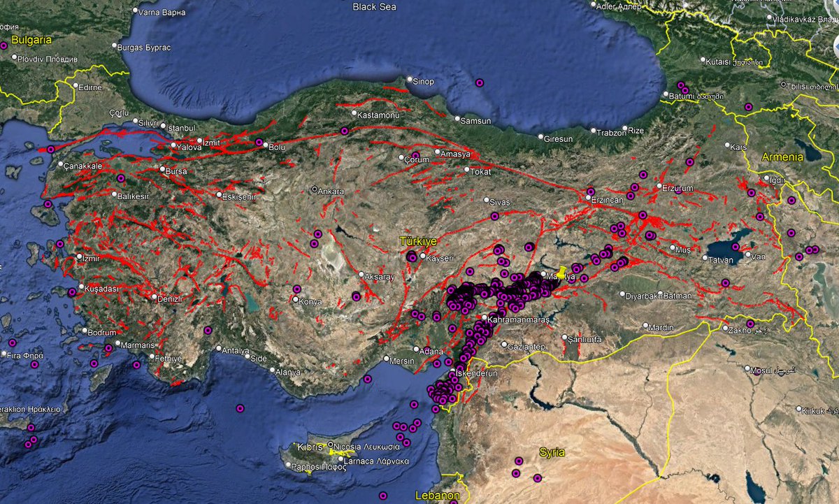This screenshot has width=839, height=504.
Task: Click the Çanakkale city label
Action: (83, 166)
